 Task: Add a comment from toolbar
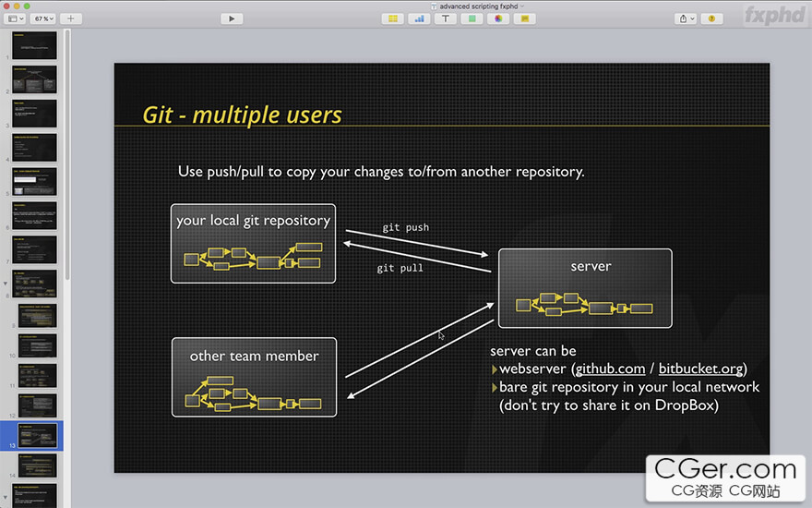coord(525,18)
